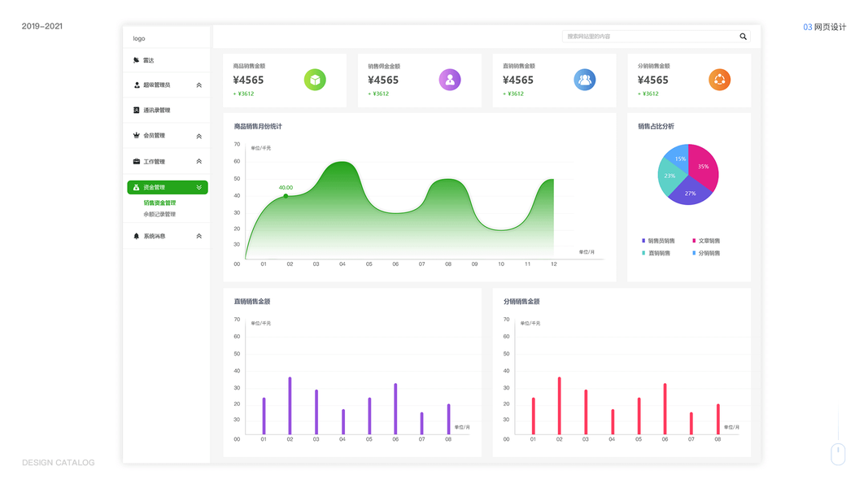Click the red bar for month 06
This screenshot has width=868, height=488.
pos(665,409)
